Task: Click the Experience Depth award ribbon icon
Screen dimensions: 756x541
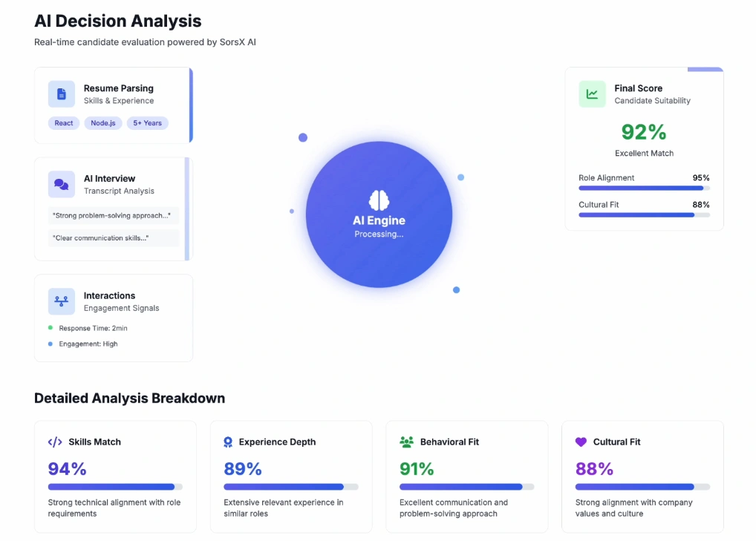Action: tap(228, 442)
